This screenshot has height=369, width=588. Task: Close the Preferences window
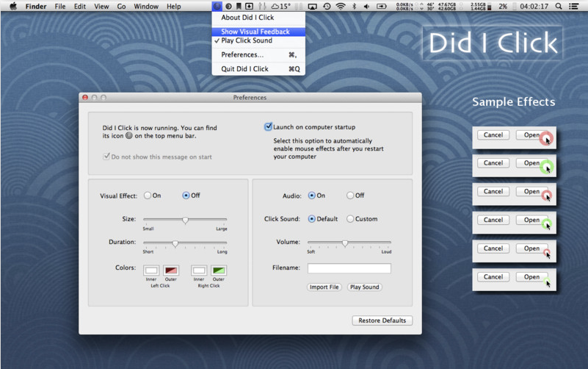85,98
